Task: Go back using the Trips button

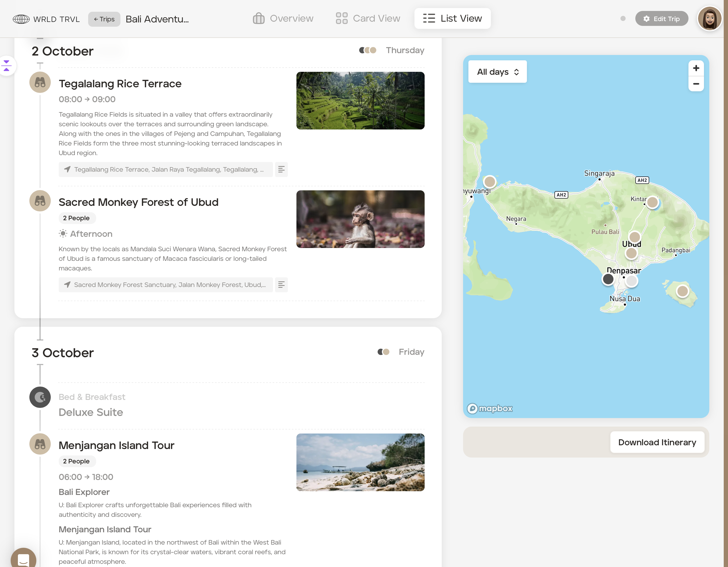Action: [104, 19]
